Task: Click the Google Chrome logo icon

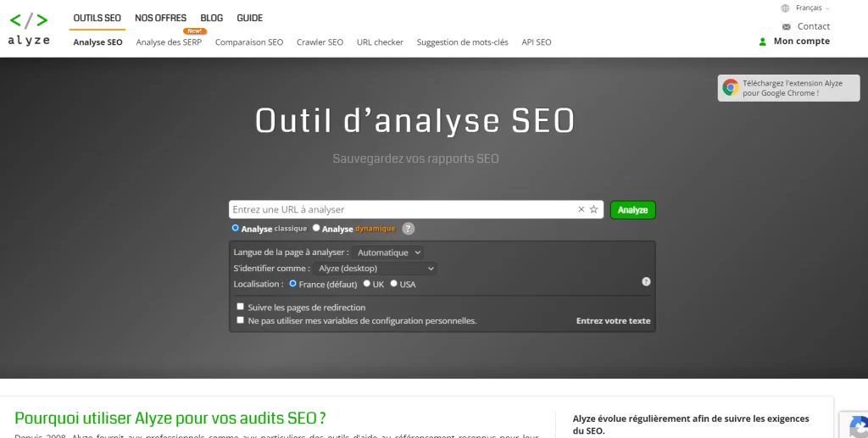Action: click(x=730, y=88)
